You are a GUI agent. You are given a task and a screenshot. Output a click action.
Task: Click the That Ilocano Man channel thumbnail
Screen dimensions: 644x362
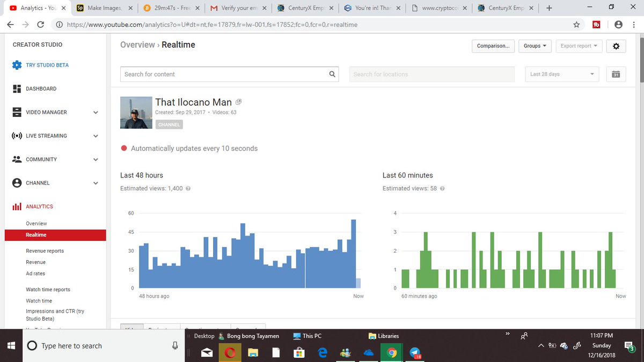[x=135, y=113]
